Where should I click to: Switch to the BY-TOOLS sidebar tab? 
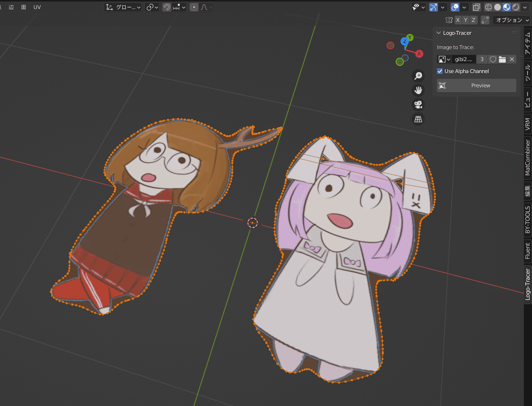click(x=528, y=220)
